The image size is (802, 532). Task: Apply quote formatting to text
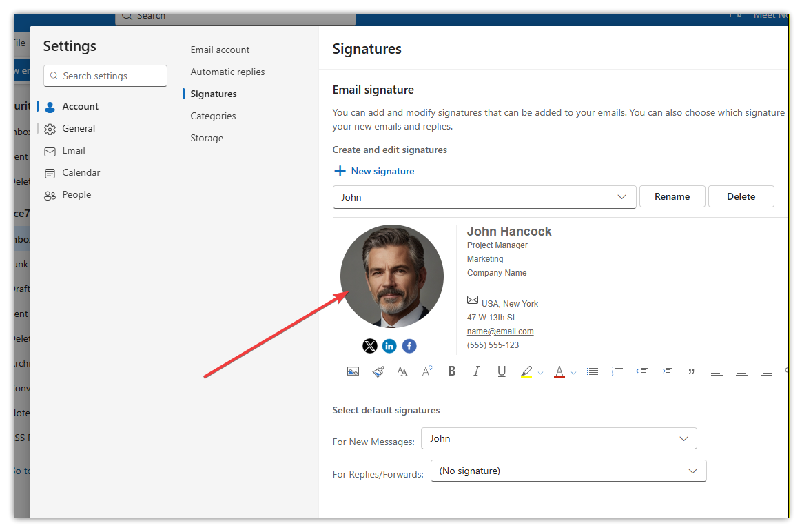pos(691,371)
